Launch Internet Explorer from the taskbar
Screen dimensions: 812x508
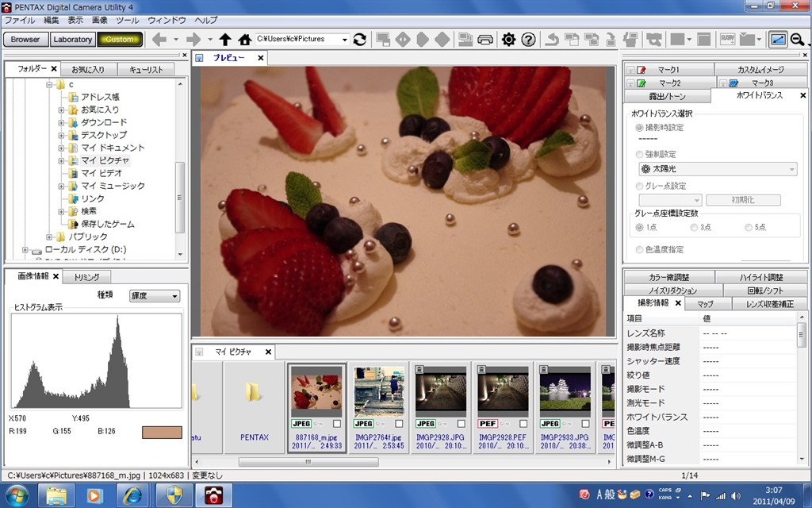point(132,496)
